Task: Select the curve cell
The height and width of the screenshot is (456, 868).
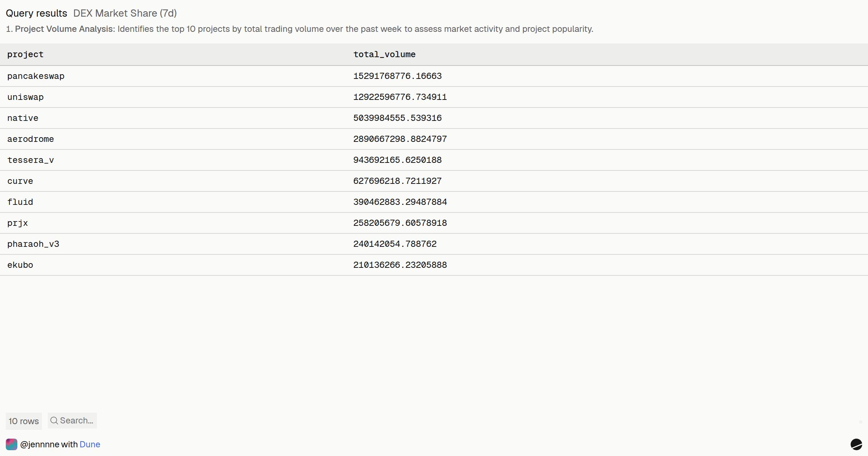Action: click(x=20, y=181)
